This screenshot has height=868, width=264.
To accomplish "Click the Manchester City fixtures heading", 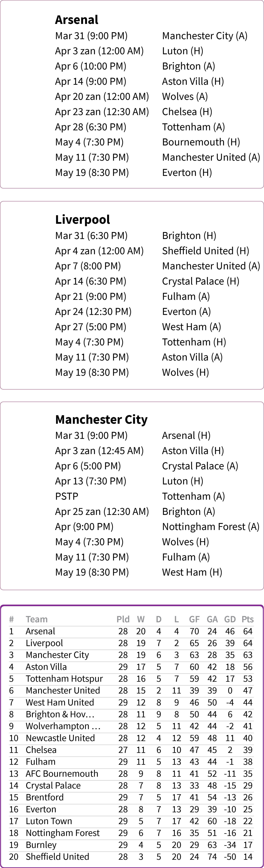I will click(101, 420).
